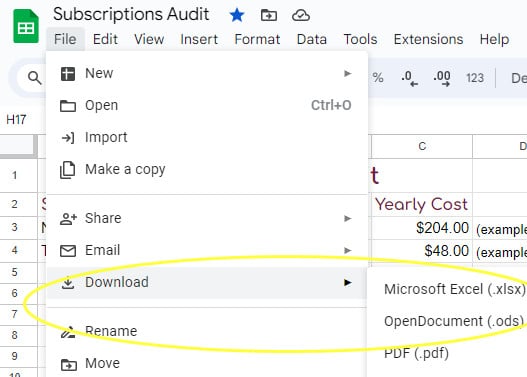Open the Google Sheets home icon
Screen dimensions: 527x377
[26, 26]
